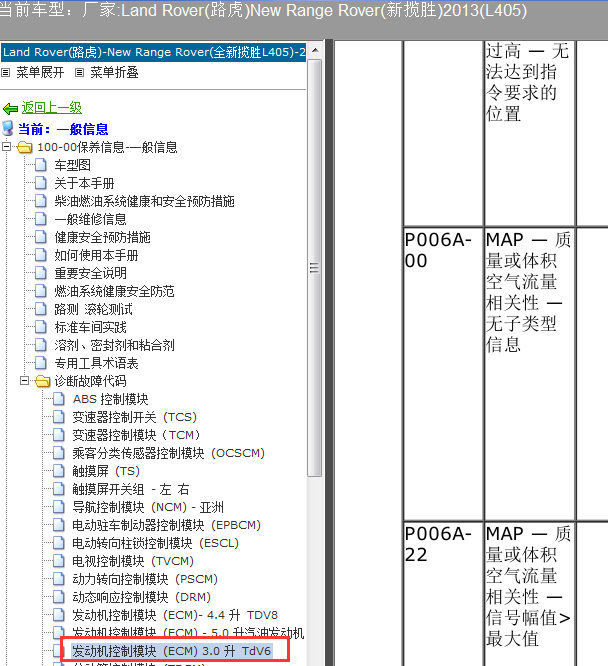Screen dimensions: 608x666
Task: Open 导航控制模块 (NCM) - 亚洲
Action: (148, 507)
